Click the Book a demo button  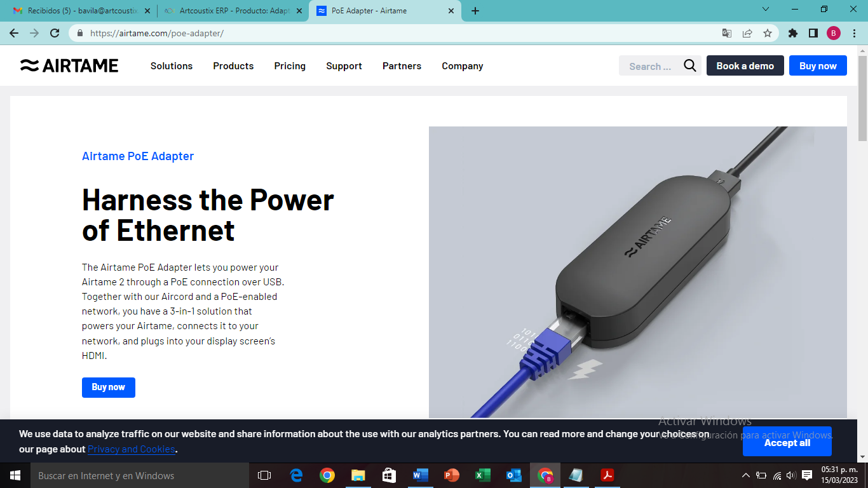(745, 65)
